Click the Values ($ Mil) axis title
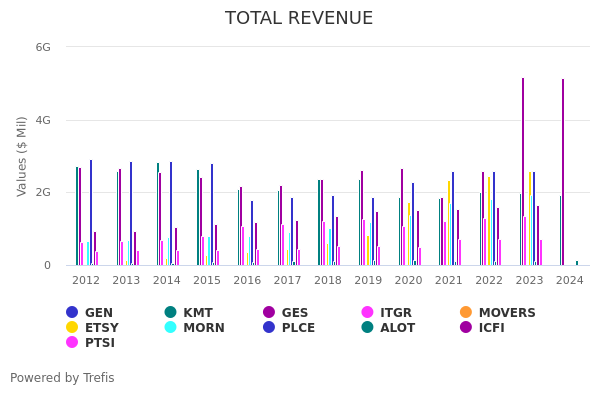The width and height of the screenshot is (600, 400). point(23,156)
